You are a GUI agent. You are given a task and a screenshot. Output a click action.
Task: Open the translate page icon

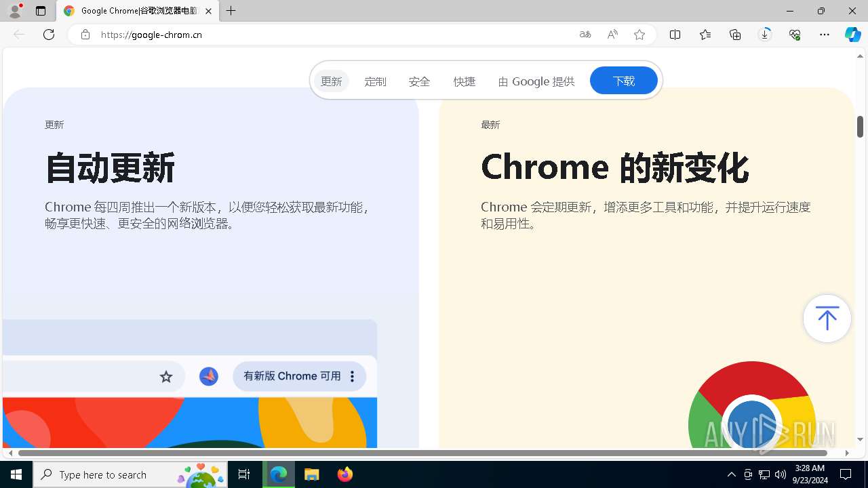click(585, 35)
